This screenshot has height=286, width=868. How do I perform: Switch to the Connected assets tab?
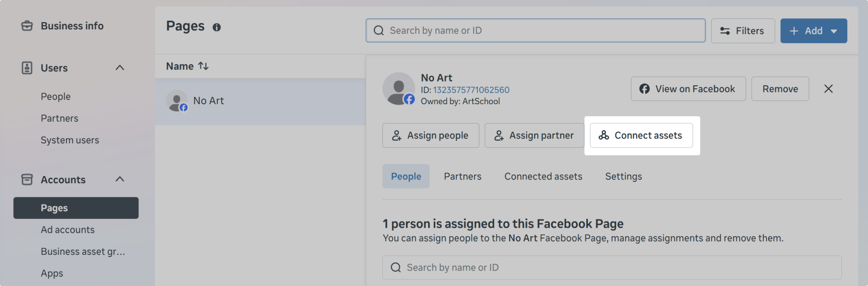click(543, 177)
